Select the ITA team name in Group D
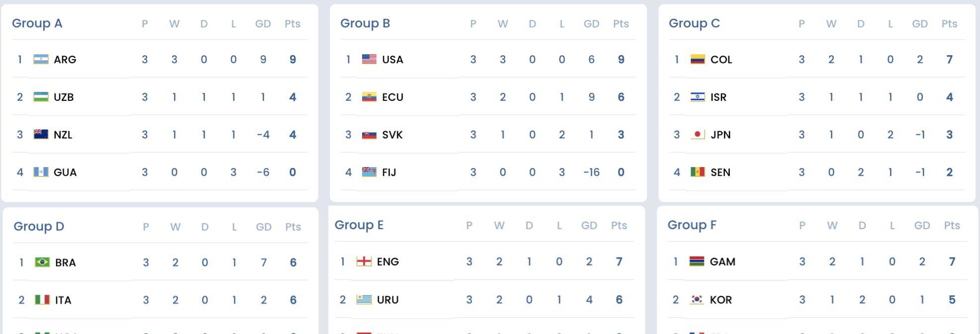980x334 pixels. 63,300
